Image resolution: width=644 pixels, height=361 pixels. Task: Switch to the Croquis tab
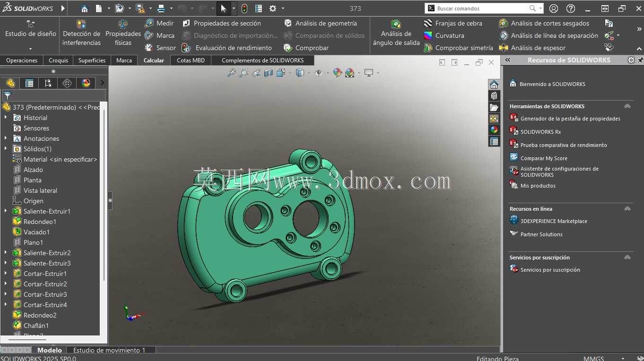pos(59,60)
